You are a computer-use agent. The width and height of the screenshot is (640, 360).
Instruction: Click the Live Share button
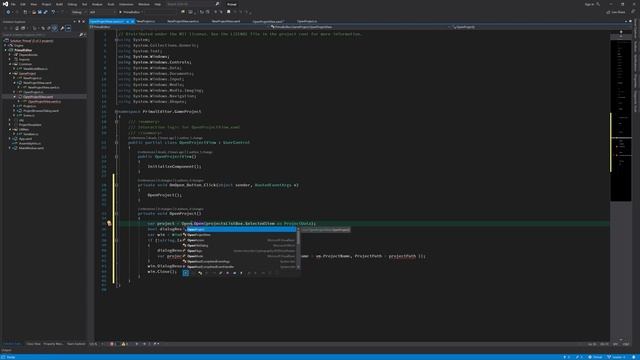pyautogui.click(x=616, y=12)
